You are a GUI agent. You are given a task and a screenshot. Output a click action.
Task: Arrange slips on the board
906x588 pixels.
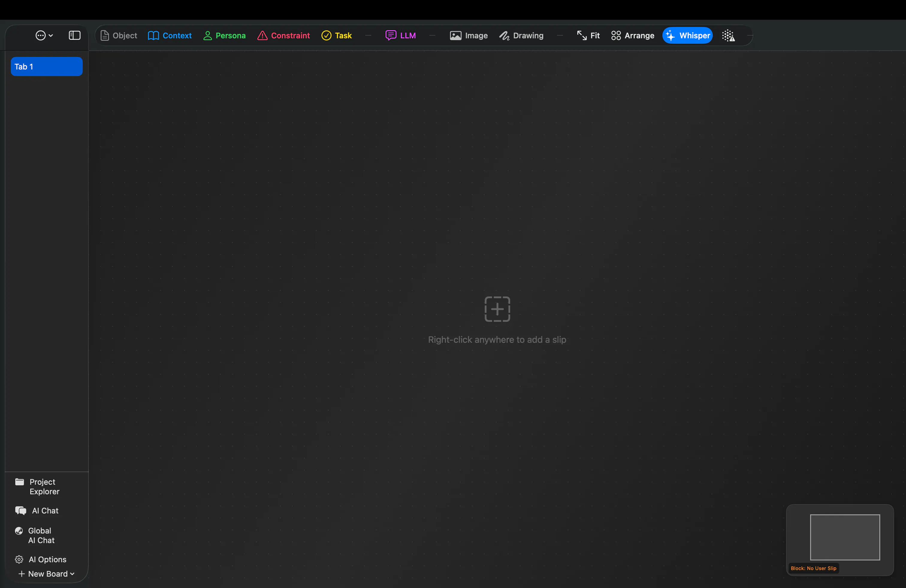(632, 35)
